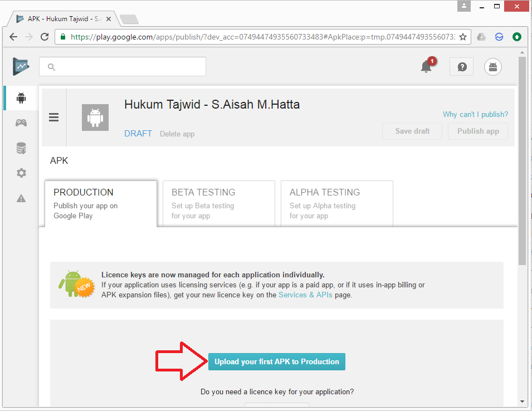Click the Delete app link

coord(177,134)
